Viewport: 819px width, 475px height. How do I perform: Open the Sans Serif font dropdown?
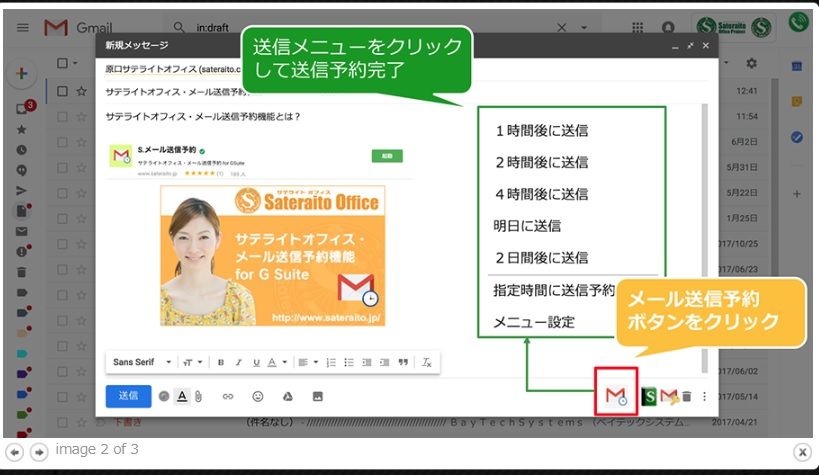142,362
